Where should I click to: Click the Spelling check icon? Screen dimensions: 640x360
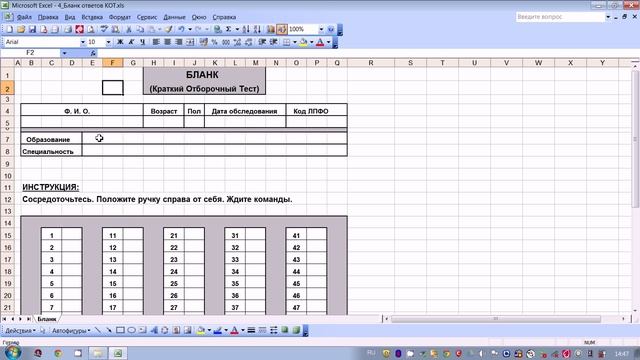point(104,29)
